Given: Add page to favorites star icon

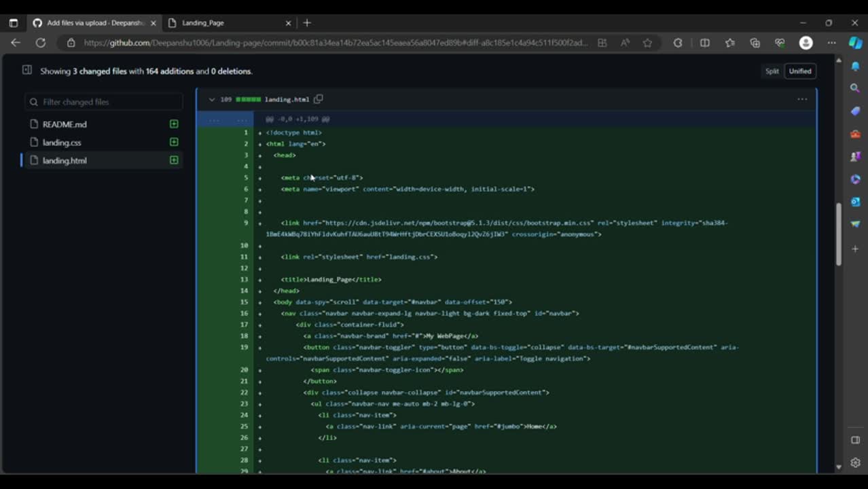Looking at the screenshot, I should [648, 43].
